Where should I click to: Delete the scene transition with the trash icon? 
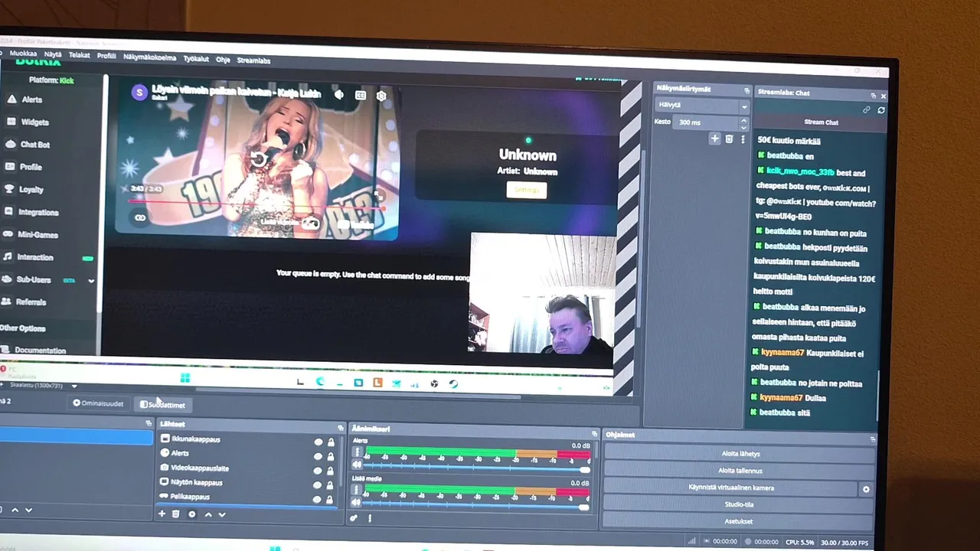729,139
